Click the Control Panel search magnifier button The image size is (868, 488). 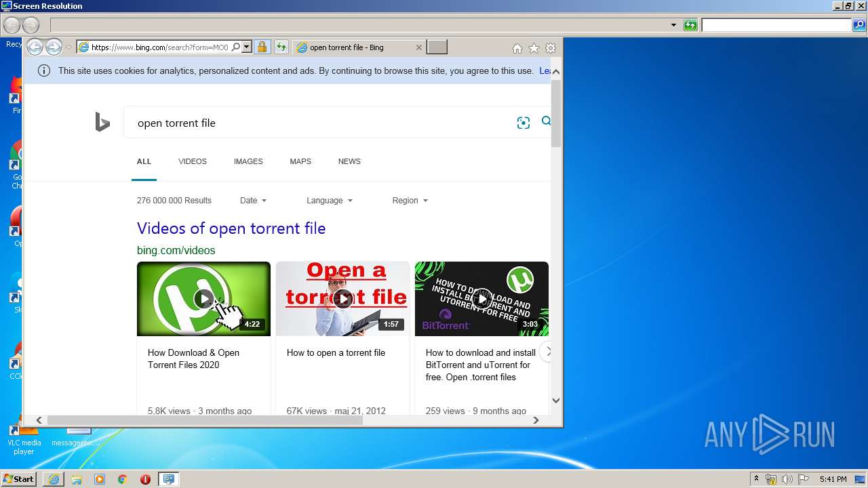point(859,25)
